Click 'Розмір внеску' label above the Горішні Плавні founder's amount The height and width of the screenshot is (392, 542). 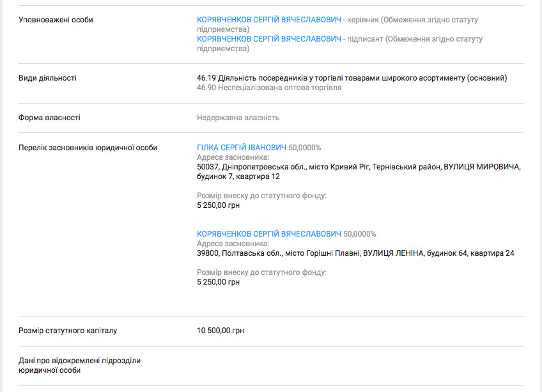click(261, 272)
